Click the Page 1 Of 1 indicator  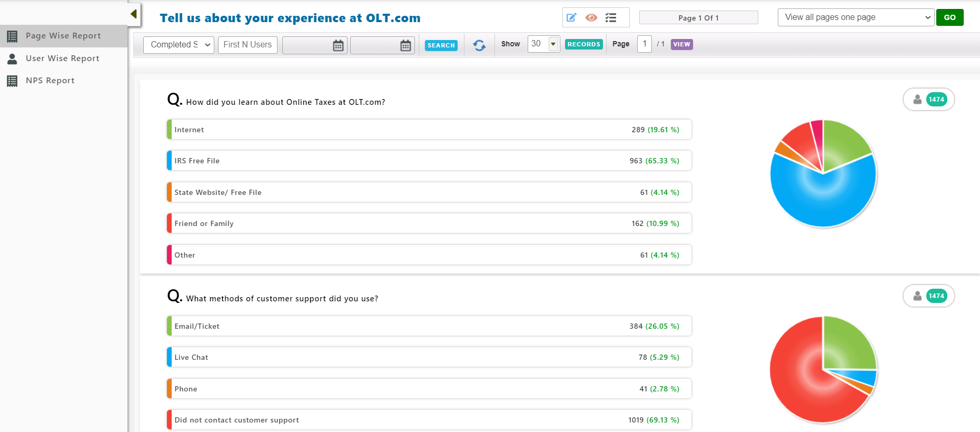pyautogui.click(x=698, y=18)
